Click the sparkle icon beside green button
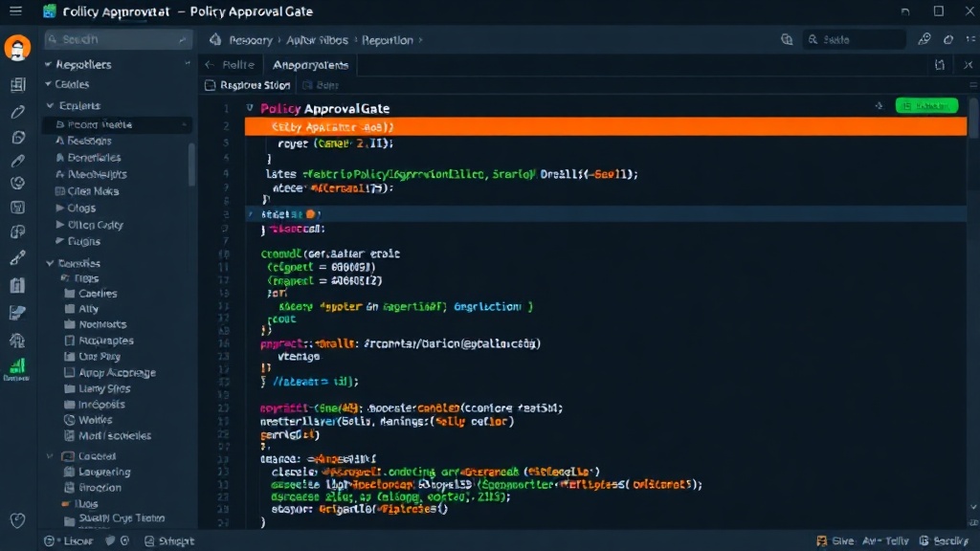 point(879,105)
